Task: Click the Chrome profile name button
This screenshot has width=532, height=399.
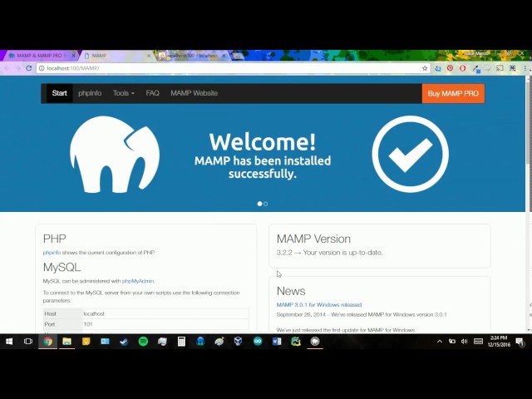Action: (476, 53)
